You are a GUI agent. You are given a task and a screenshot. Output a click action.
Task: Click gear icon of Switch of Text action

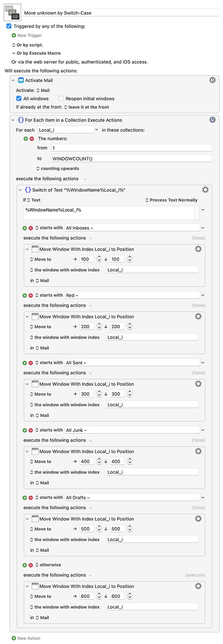point(205,190)
